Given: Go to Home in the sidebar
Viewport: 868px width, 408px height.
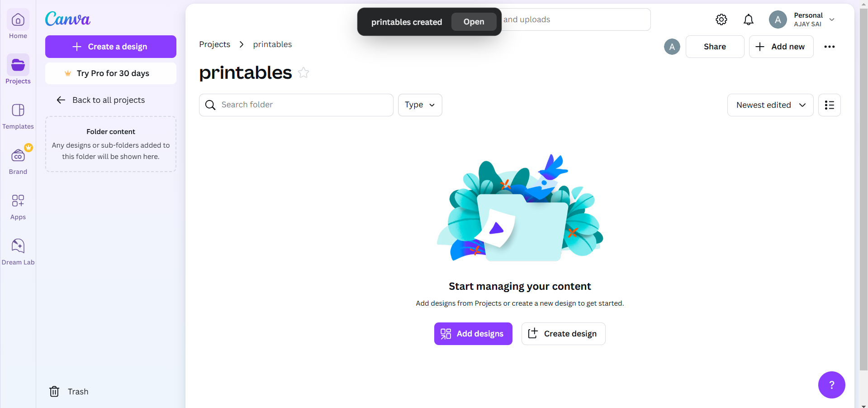Looking at the screenshot, I should (18, 25).
